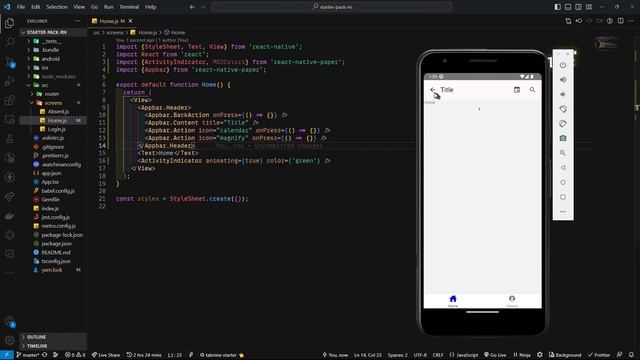Click the split editor right icon
640x360 pixels.
point(620,21)
